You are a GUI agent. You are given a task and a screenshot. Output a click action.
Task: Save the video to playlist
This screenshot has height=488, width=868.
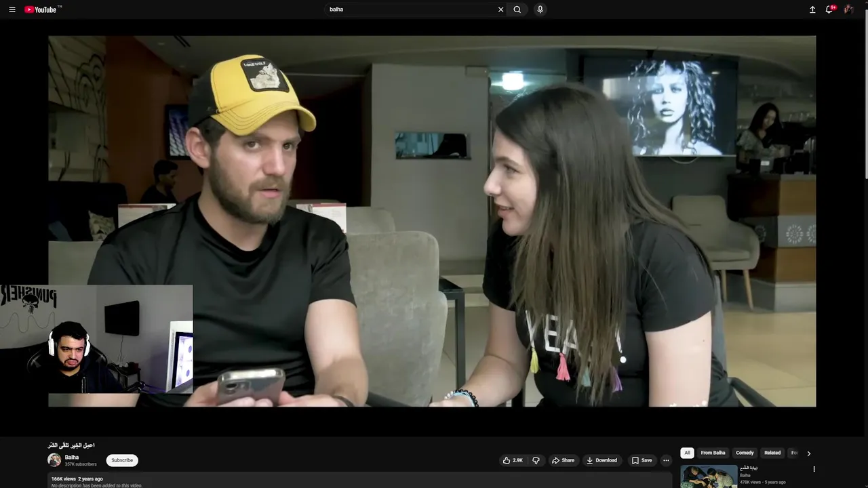tap(642, 460)
